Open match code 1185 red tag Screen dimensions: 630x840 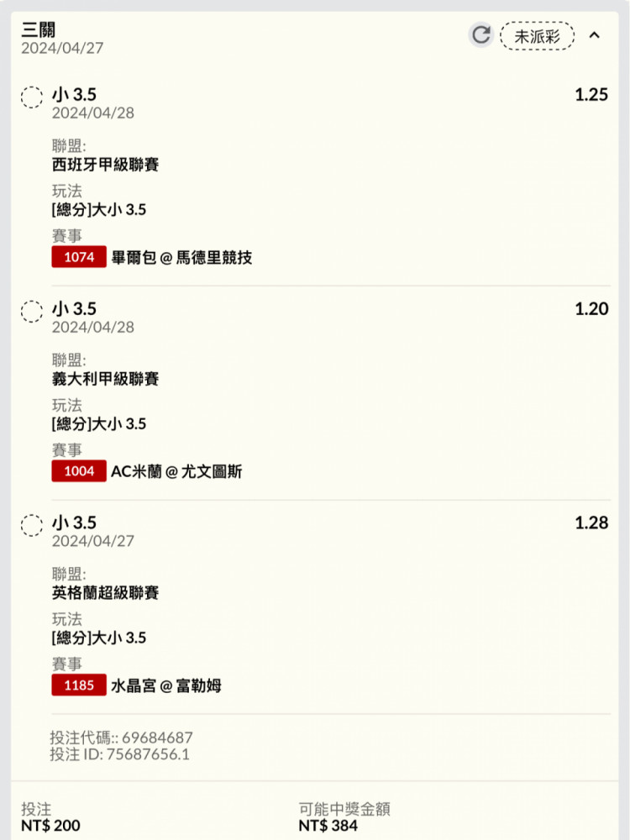coord(79,685)
